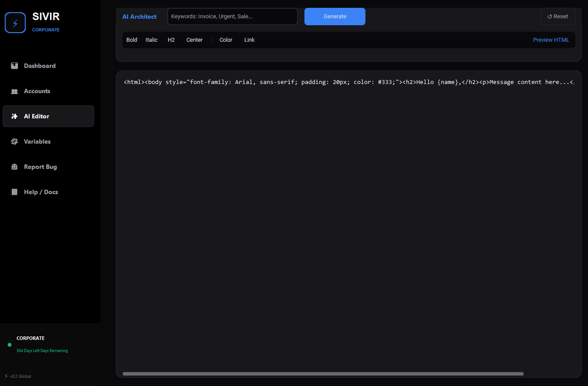Insert a Link in the editor

tap(249, 40)
